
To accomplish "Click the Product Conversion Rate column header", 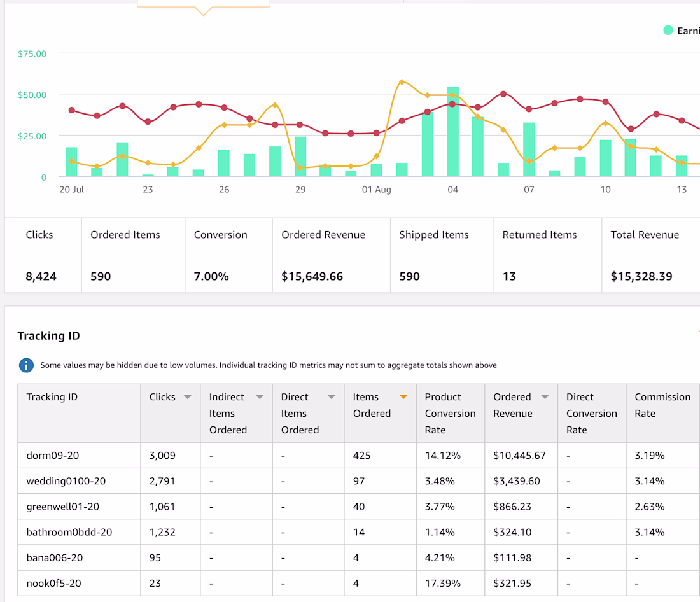I will 450,414.
